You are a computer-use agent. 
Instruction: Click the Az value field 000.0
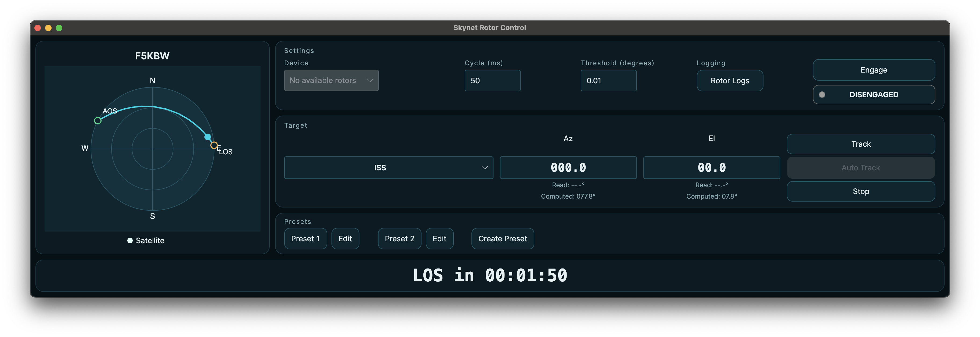point(568,168)
